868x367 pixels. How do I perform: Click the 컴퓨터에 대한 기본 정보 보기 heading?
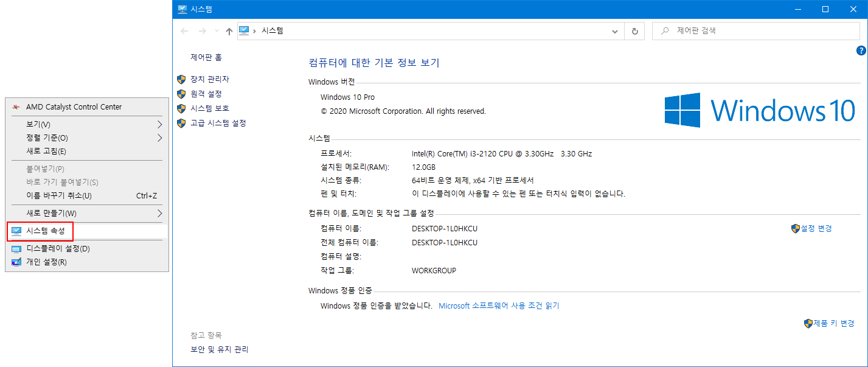tap(374, 63)
